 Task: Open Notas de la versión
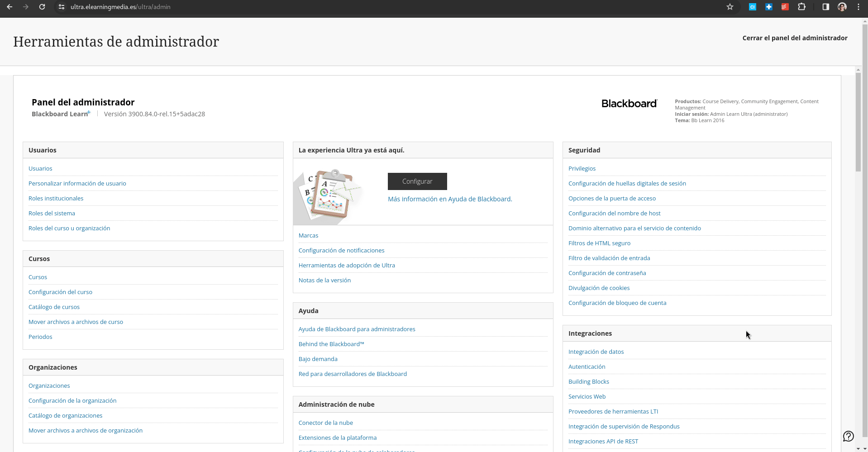324,280
